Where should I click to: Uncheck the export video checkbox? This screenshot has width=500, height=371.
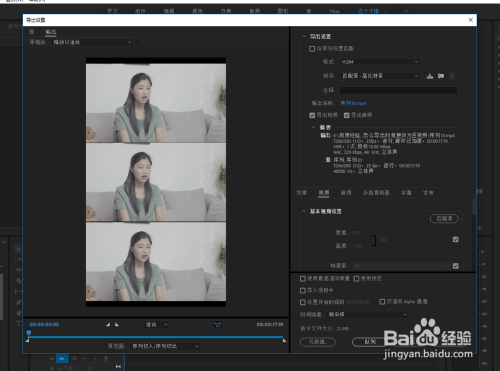coord(312,115)
